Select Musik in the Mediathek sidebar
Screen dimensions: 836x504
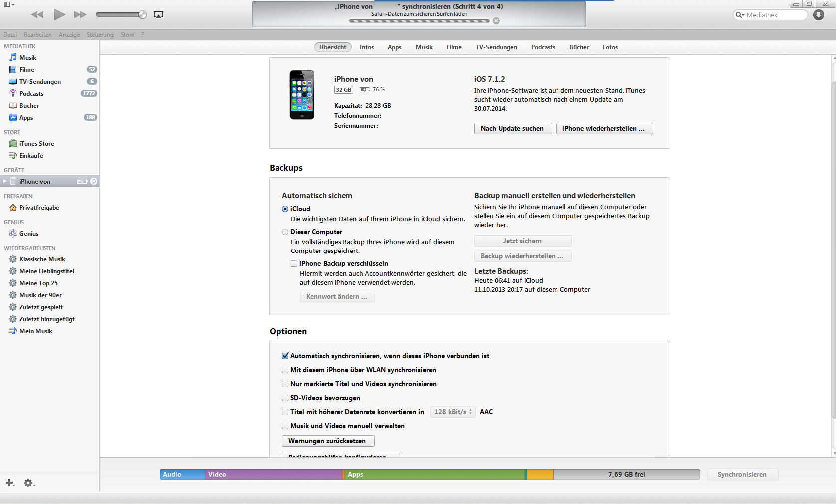point(50,58)
